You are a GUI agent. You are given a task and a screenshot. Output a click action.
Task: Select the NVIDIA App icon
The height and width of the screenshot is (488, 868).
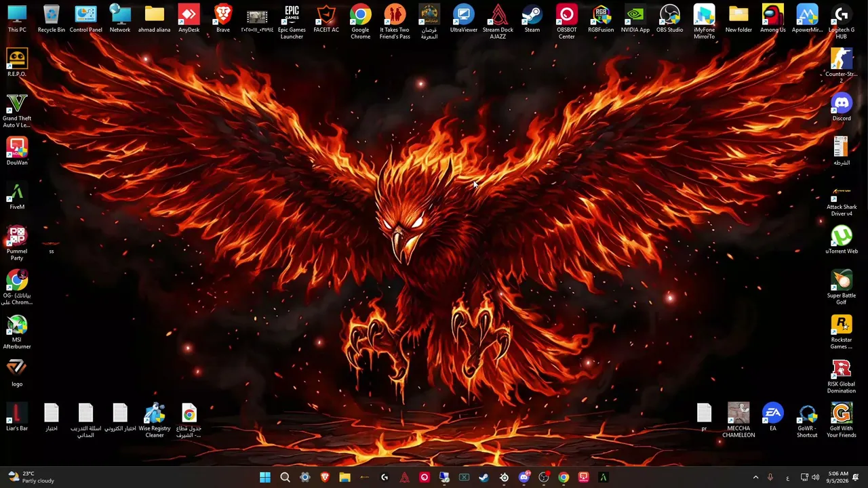635,19
